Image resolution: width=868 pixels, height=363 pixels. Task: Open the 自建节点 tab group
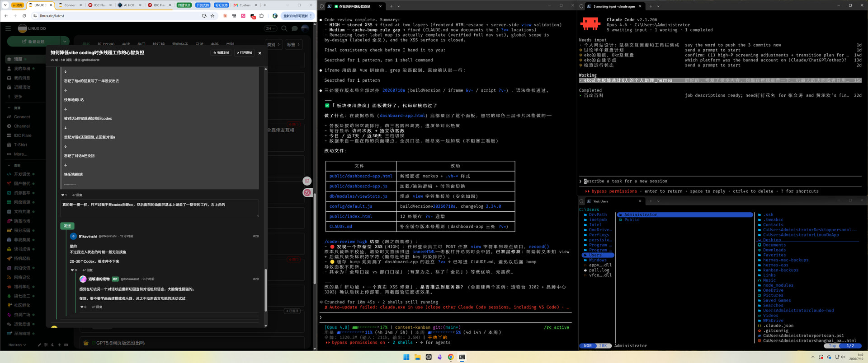184,5
